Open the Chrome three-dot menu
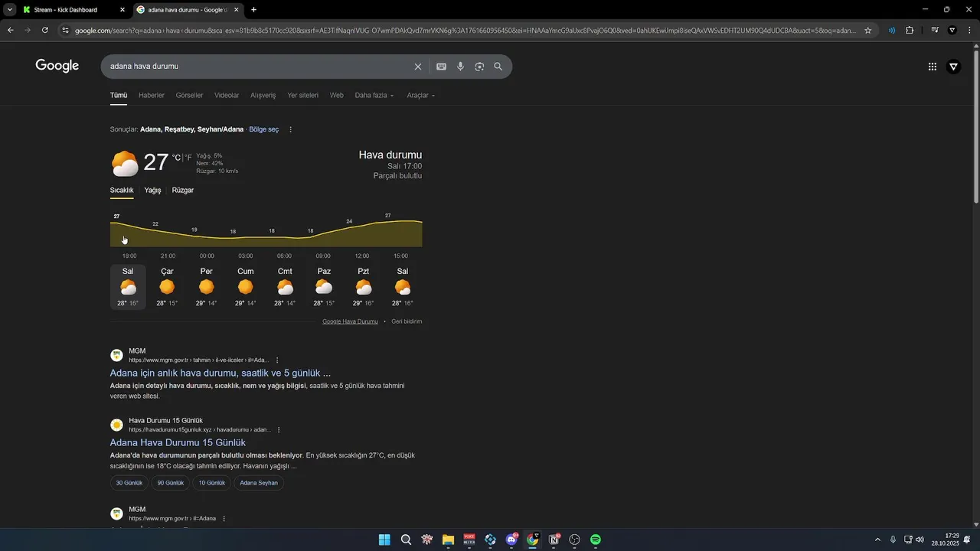This screenshot has width=980, height=551. click(969, 31)
